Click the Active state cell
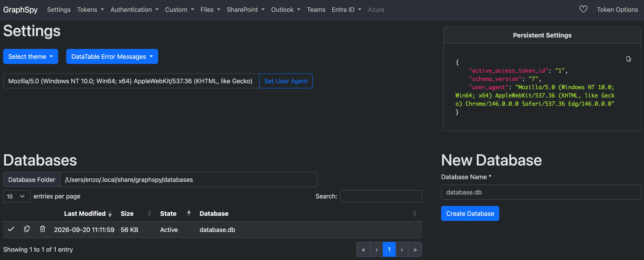644x260 pixels. tap(169, 230)
